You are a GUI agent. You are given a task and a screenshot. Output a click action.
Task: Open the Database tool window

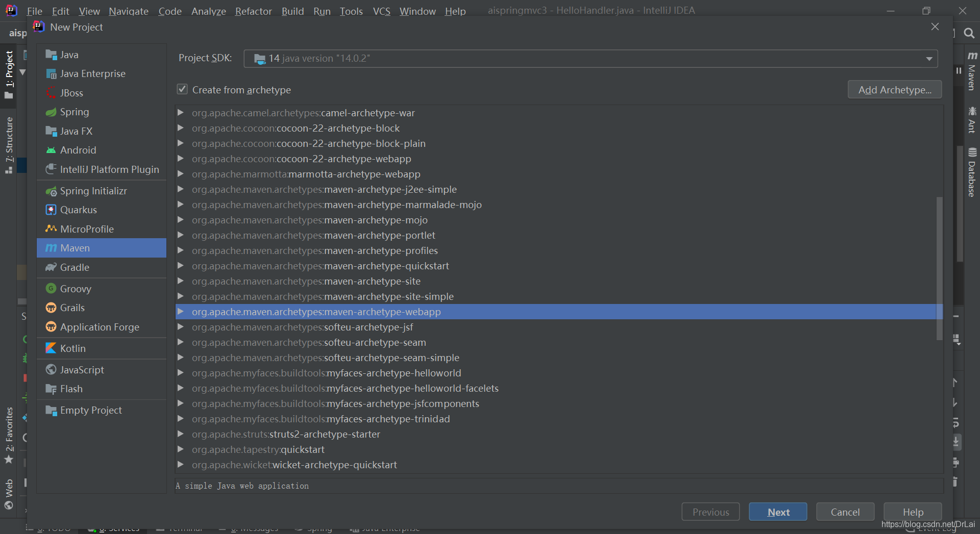coord(972,172)
